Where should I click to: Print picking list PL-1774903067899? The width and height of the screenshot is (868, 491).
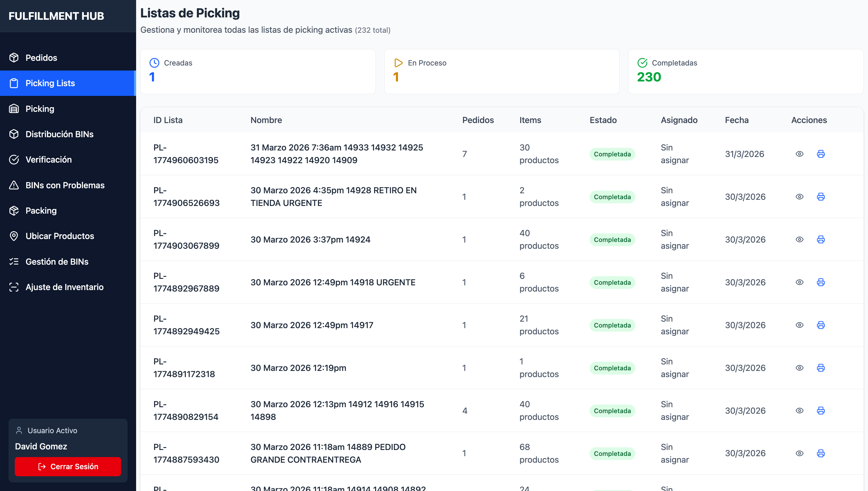821,239
